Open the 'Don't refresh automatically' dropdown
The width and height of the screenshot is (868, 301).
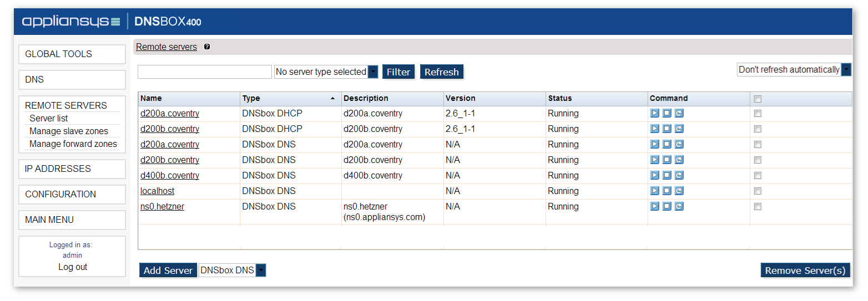point(794,69)
